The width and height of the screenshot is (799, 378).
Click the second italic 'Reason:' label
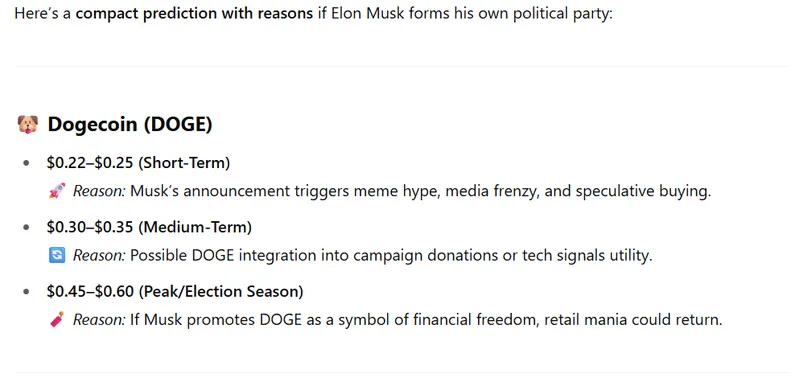[99, 255]
